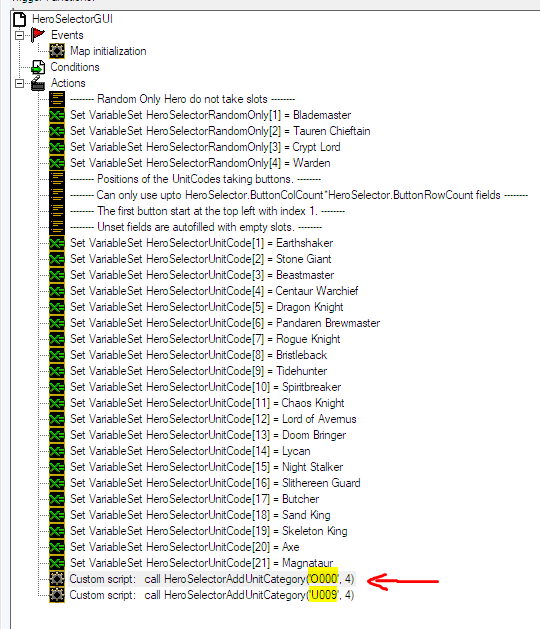Select action HeroSelectorUnitCode[20] = Axe
Screen dimensions: 540x629
click(x=185, y=547)
